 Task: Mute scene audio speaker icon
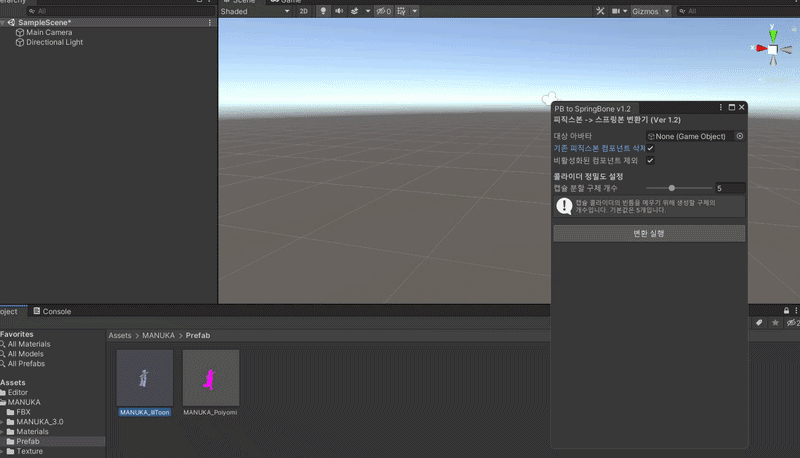tap(339, 11)
